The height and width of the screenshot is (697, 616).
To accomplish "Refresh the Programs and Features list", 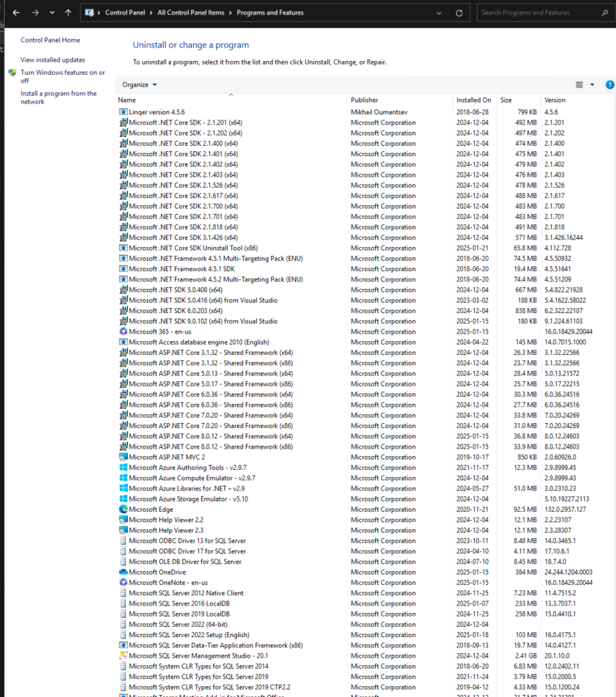I will [459, 12].
